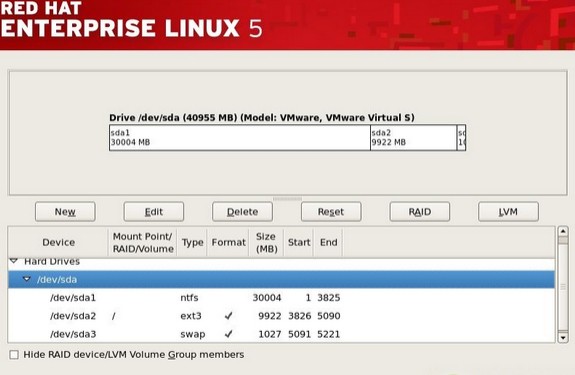The width and height of the screenshot is (575, 375).
Task: Click the 30004 size value of /dev/sda1
Action: 267,298
